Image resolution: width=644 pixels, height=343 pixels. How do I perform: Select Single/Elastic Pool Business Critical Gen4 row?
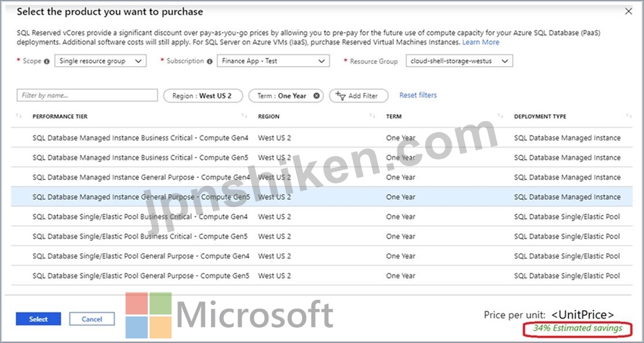[322, 217]
